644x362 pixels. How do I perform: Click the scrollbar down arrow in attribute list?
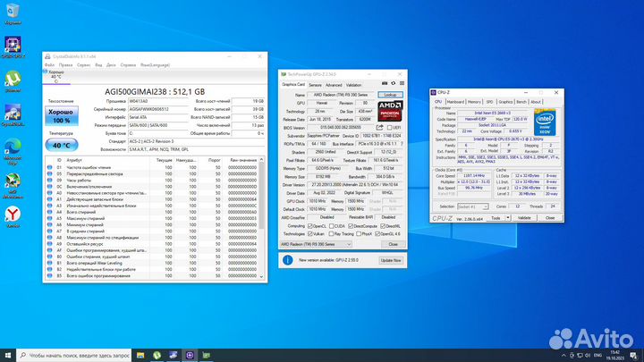pos(261,276)
